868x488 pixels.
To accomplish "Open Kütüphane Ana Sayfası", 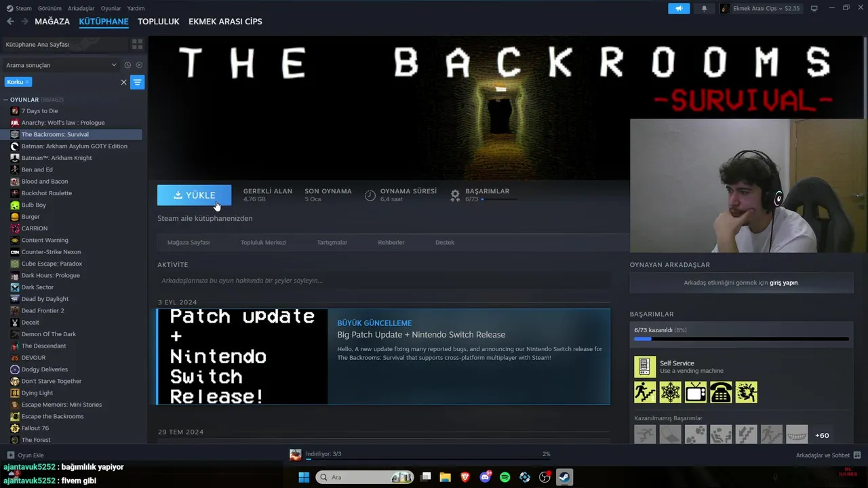I will [x=64, y=44].
